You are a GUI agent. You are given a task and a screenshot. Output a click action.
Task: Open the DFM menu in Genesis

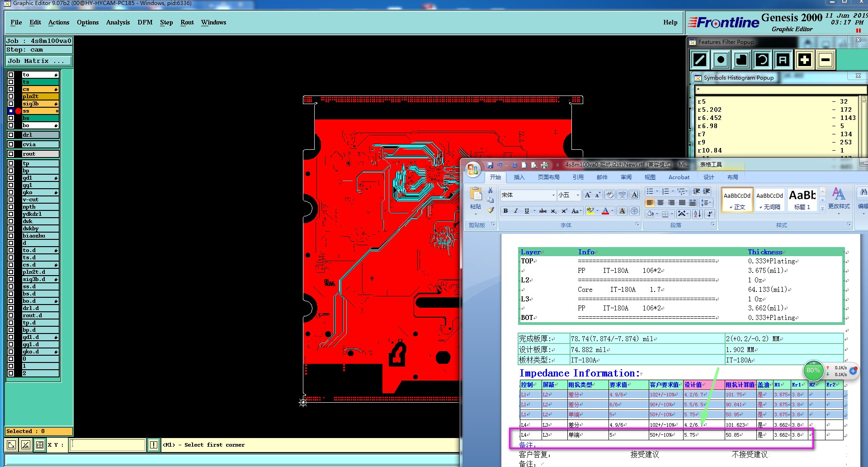[145, 22]
